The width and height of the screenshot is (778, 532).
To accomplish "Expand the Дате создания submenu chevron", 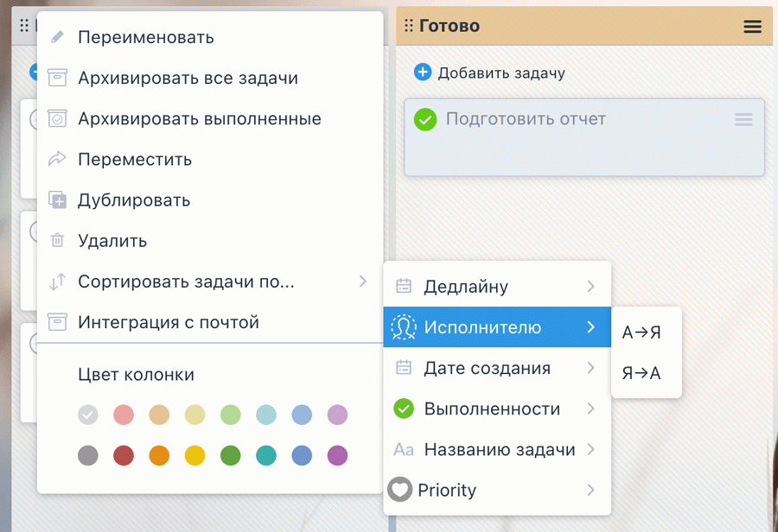I will tap(590, 368).
